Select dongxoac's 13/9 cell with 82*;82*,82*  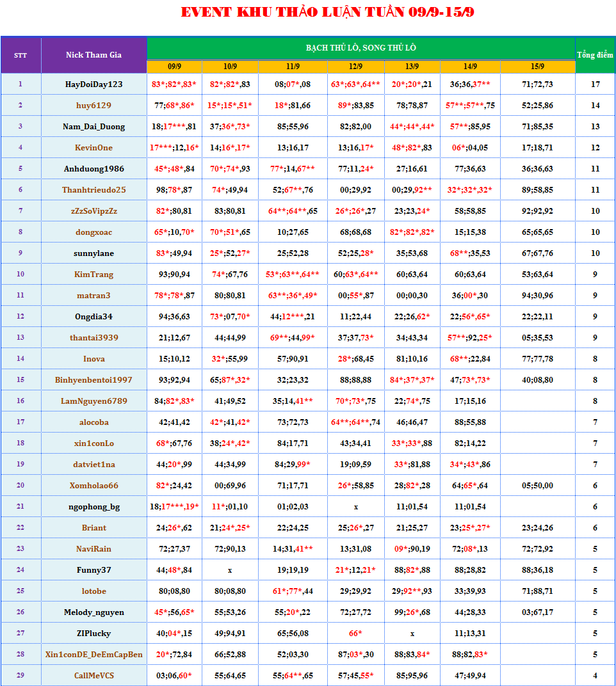point(412,232)
